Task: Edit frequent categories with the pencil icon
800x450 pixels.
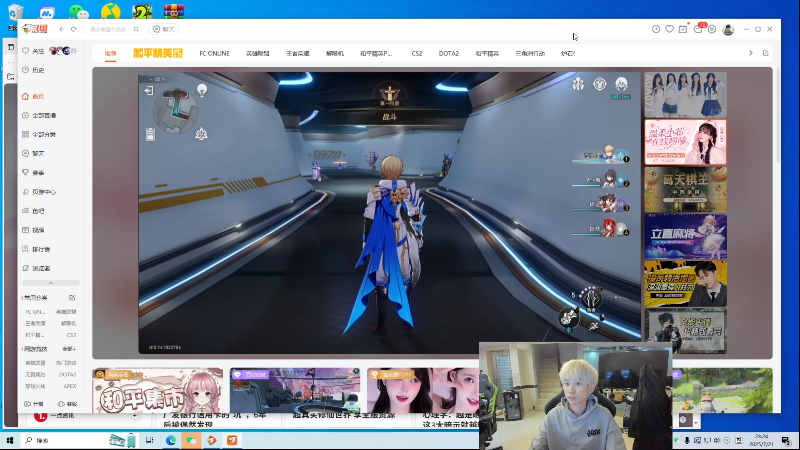Action: click(72, 297)
